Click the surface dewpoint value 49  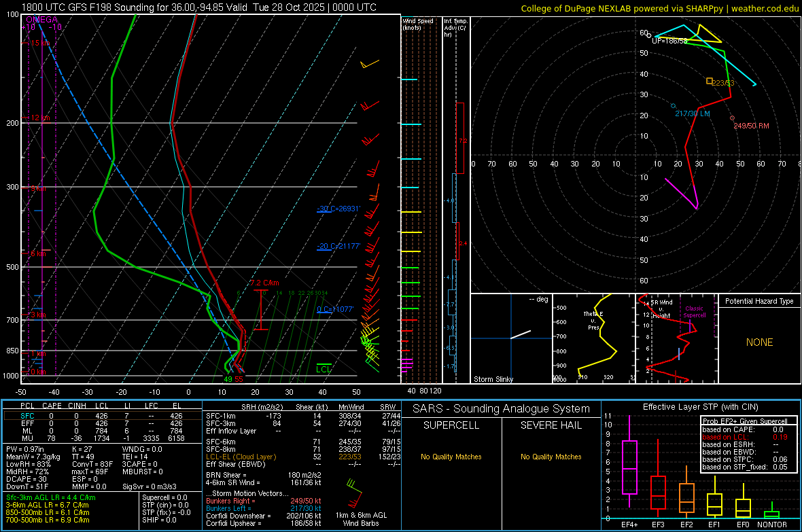point(228,379)
